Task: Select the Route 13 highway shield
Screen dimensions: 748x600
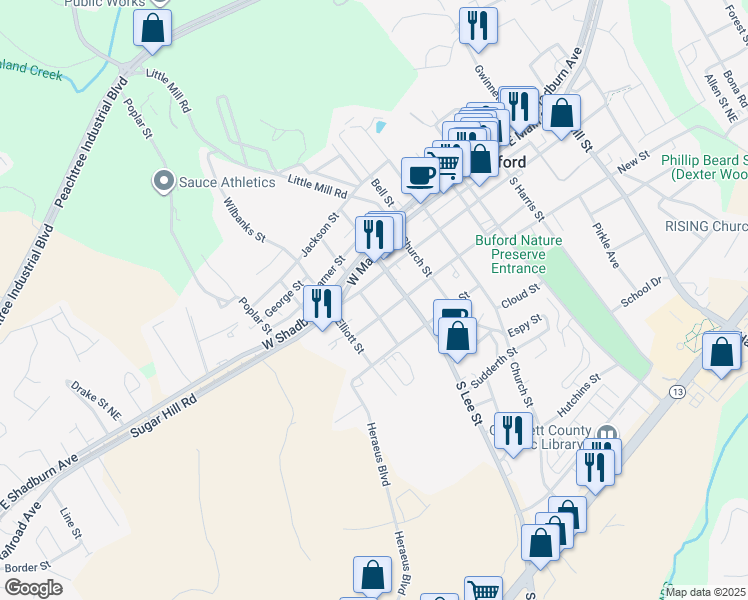Action: pyautogui.click(x=677, y=392)
